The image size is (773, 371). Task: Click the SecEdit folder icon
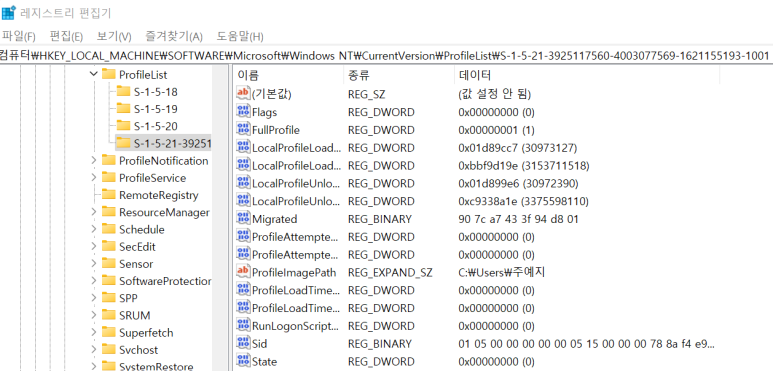pyautogui.click(x=108, y=246)
